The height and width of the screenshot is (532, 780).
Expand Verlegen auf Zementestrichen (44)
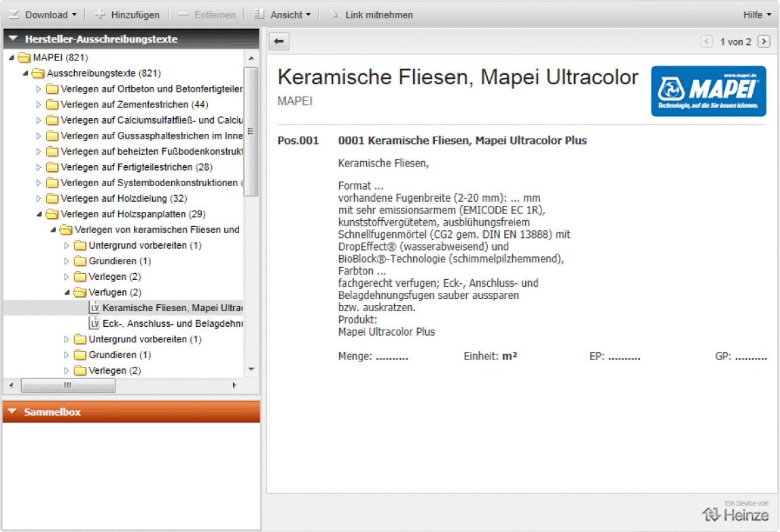tap(39, 105)
